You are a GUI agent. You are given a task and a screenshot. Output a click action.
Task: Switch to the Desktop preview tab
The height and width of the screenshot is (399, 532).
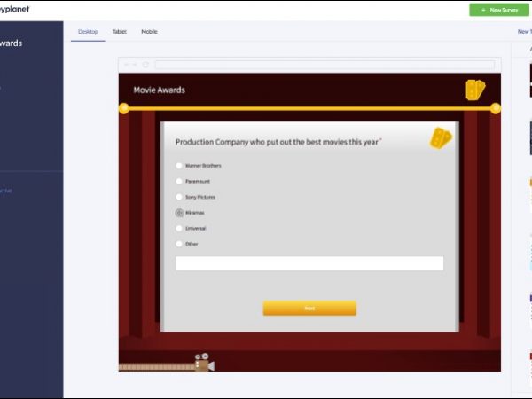88,32
